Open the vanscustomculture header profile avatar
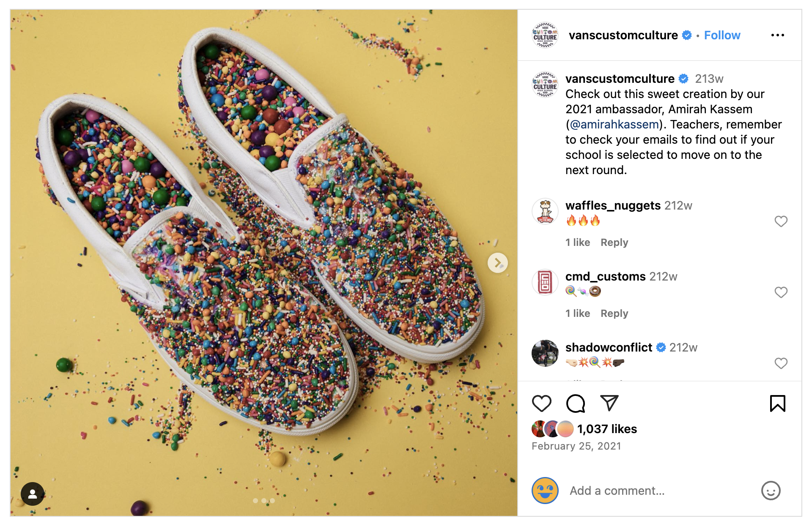Viewport: 812px width, 529px height. pyautogui.click(x=545, y=35)
